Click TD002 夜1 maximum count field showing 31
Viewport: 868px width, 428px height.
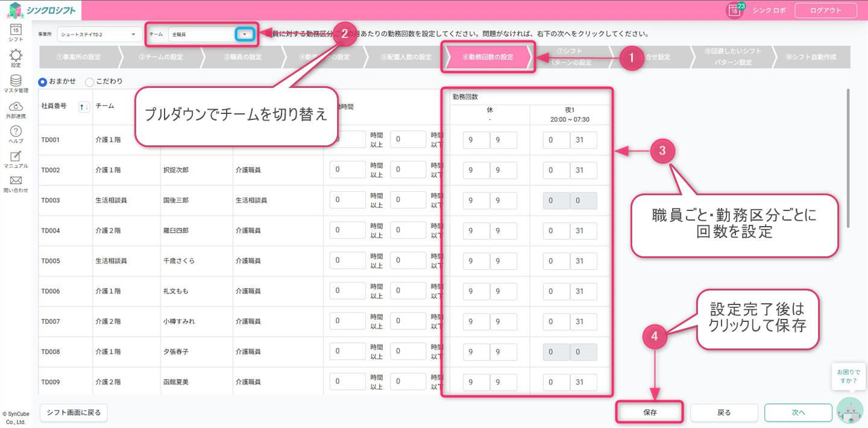pyautogui.click(x=583, y=170)
